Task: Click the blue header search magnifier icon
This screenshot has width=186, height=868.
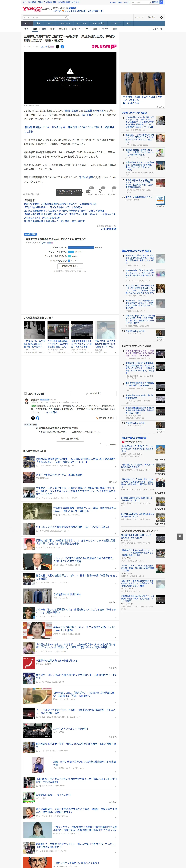Action: click(161, 2)
